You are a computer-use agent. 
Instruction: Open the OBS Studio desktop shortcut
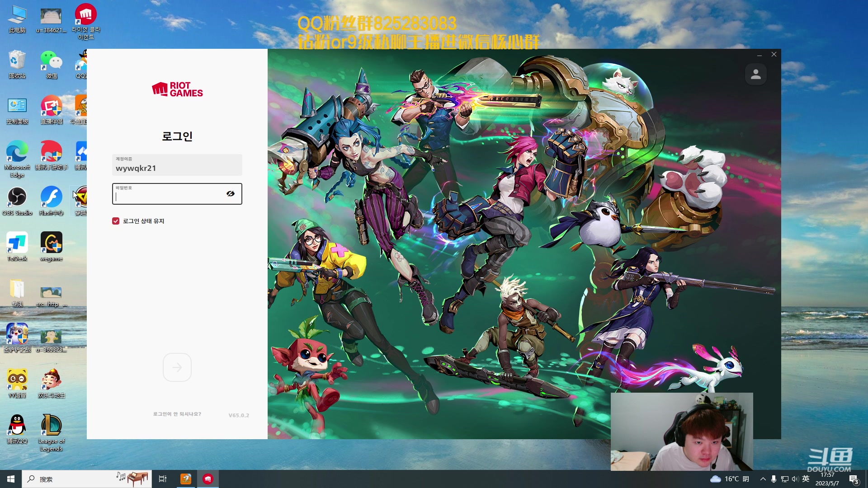click(17, 202)
